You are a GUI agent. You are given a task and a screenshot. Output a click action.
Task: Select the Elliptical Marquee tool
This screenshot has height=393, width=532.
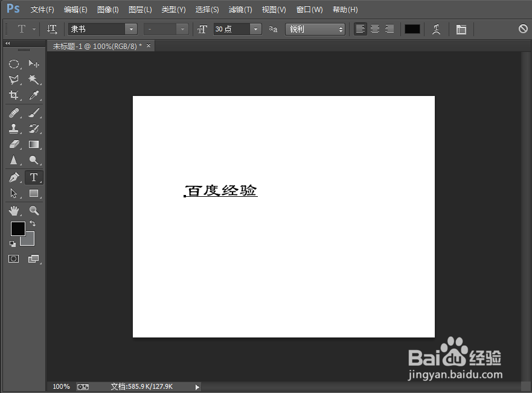13,64
